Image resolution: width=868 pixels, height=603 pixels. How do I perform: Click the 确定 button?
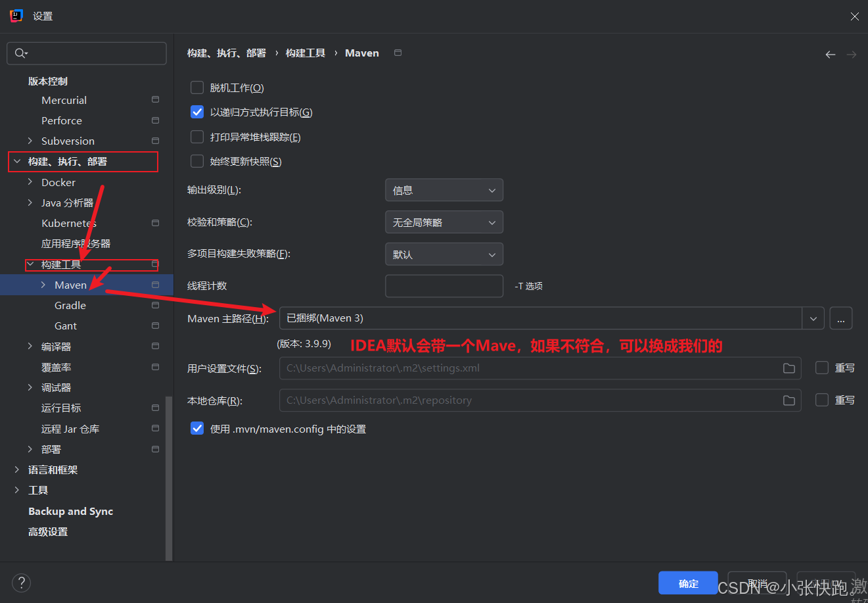688,583
